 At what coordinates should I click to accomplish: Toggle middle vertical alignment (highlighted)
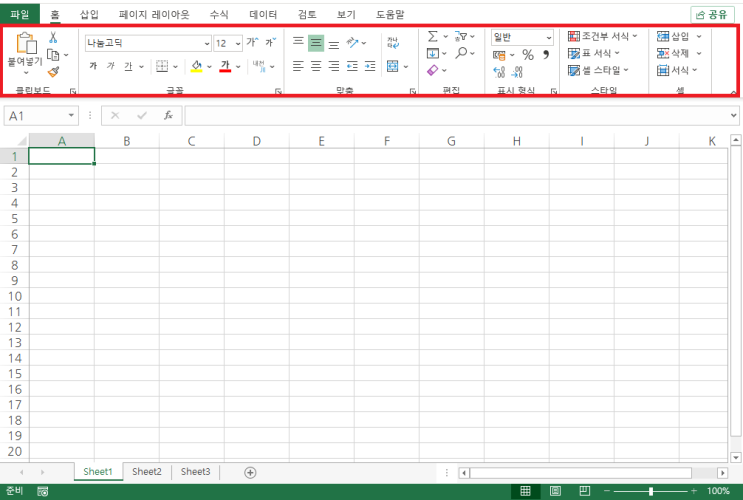[x=316, y=43]
